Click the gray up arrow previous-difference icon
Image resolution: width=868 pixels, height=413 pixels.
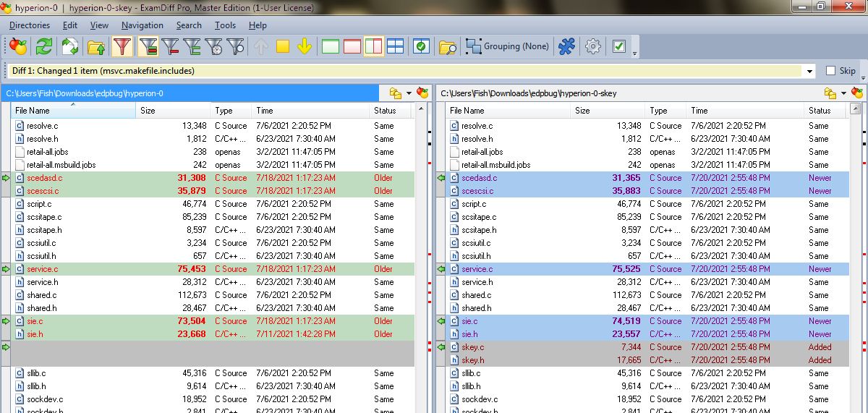coord(261,47)
